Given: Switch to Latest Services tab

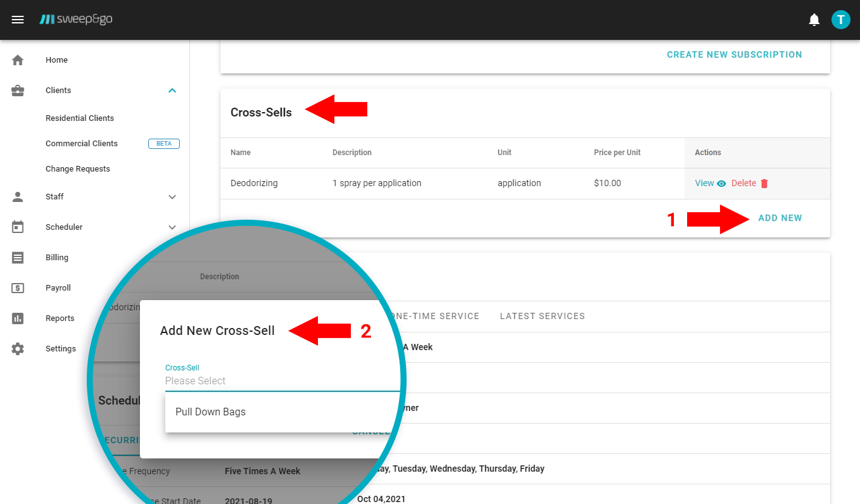Looking at the screenshot, I should pyautogui.click(x=542, y=316).
